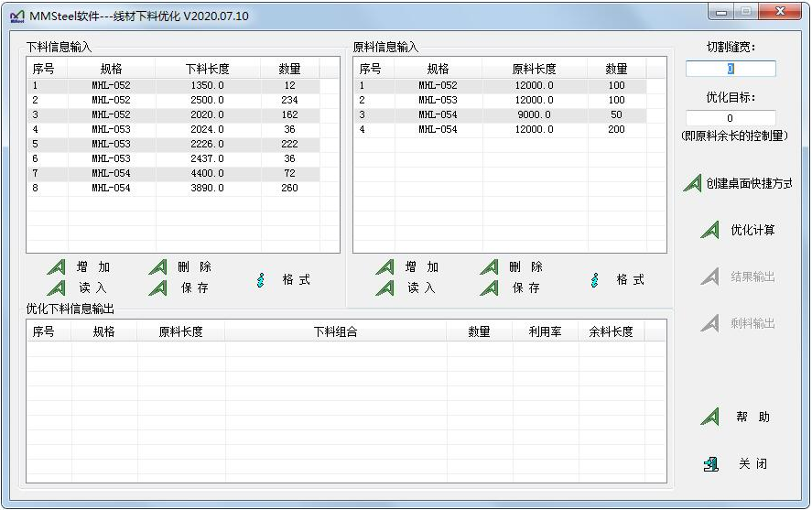Screen dimensions: 812x510
Task: Select cutting row with length 3890.0
Action: pyautogui.click(x=174, y=188)
